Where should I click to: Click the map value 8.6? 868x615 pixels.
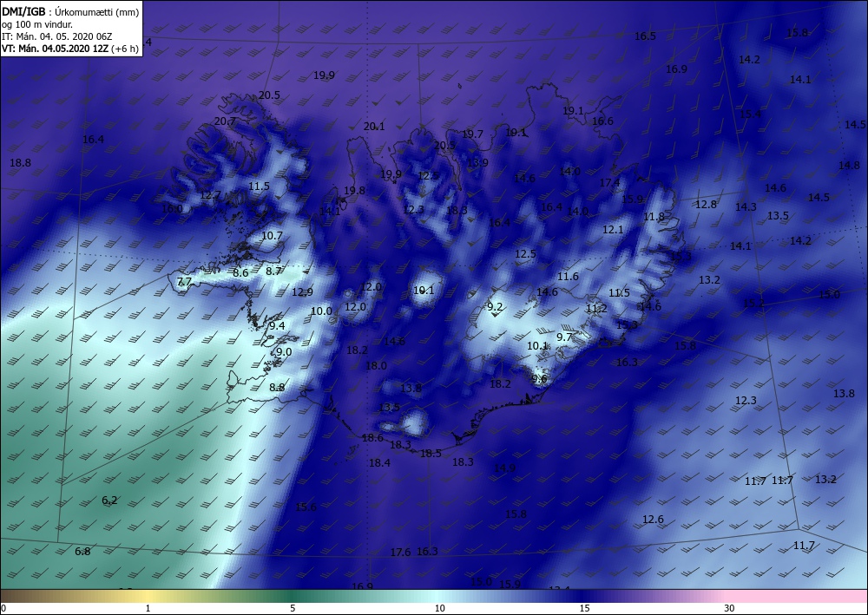tap(240, 272)
